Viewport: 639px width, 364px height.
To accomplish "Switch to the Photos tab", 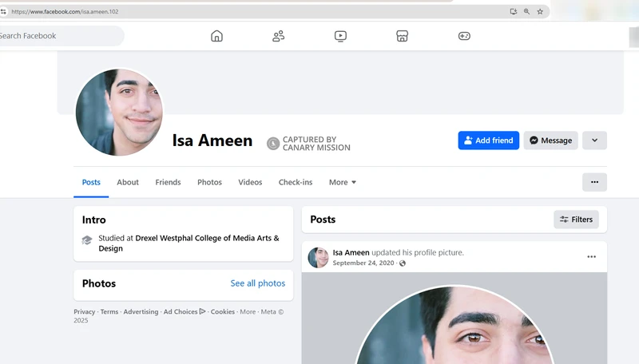I will [x=209, y=183].
